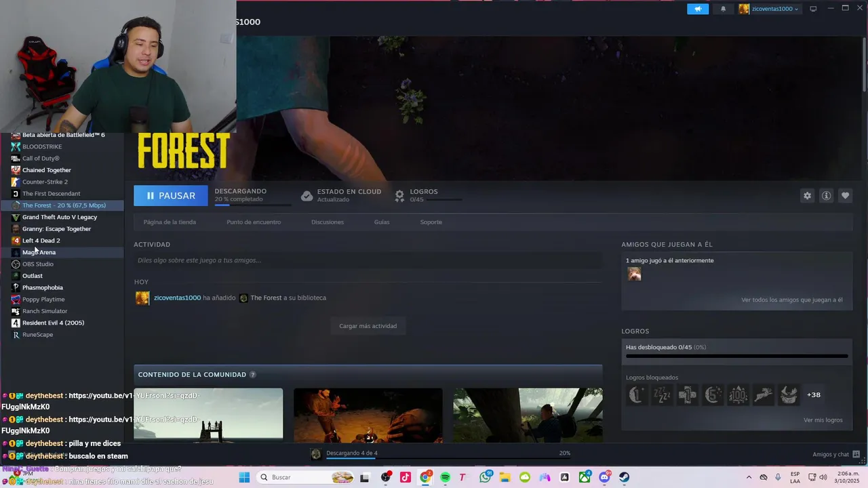Click achievements progress bar 0/45
The height and width of the screenshot is (488, 868).
737,355
